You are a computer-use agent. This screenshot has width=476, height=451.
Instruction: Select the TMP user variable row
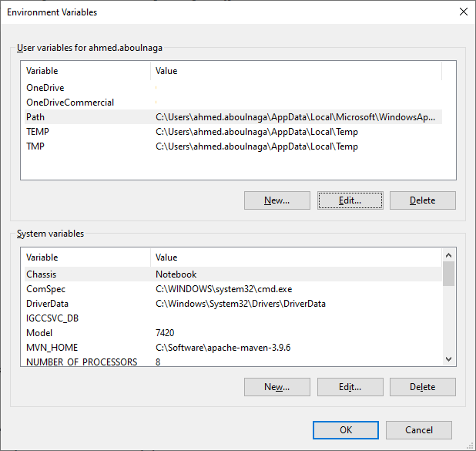click(35, 146)
